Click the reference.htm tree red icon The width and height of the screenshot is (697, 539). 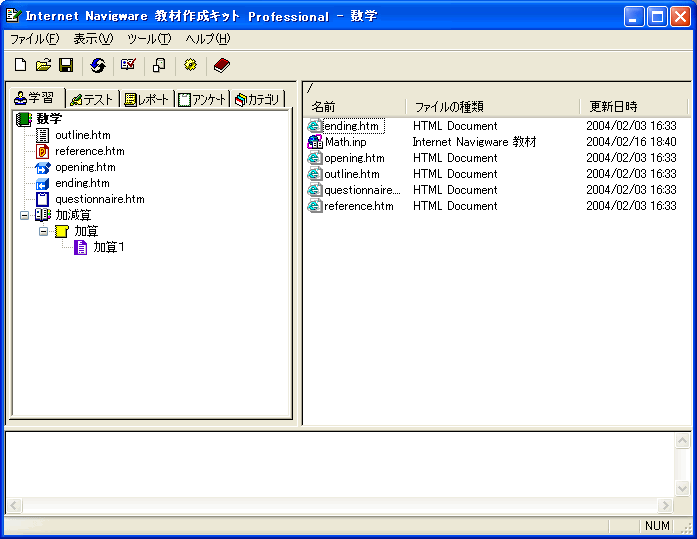42,151
